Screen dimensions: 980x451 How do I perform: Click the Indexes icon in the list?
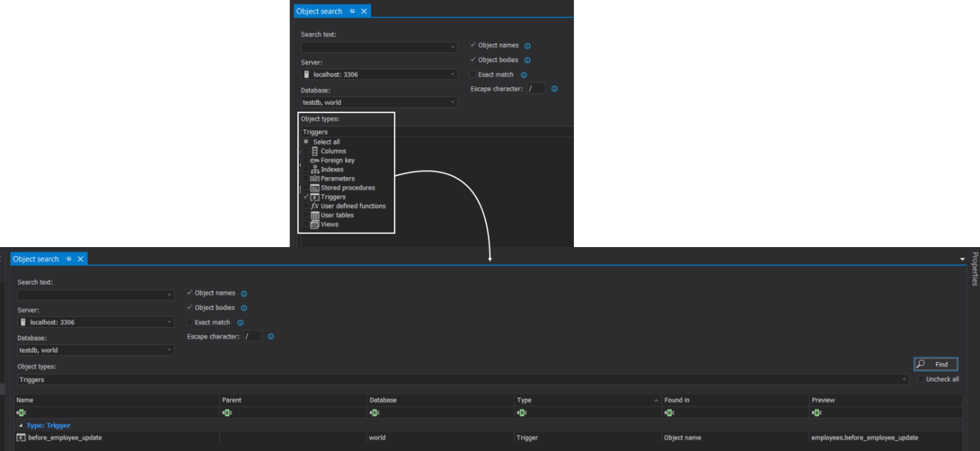(315, 170)
